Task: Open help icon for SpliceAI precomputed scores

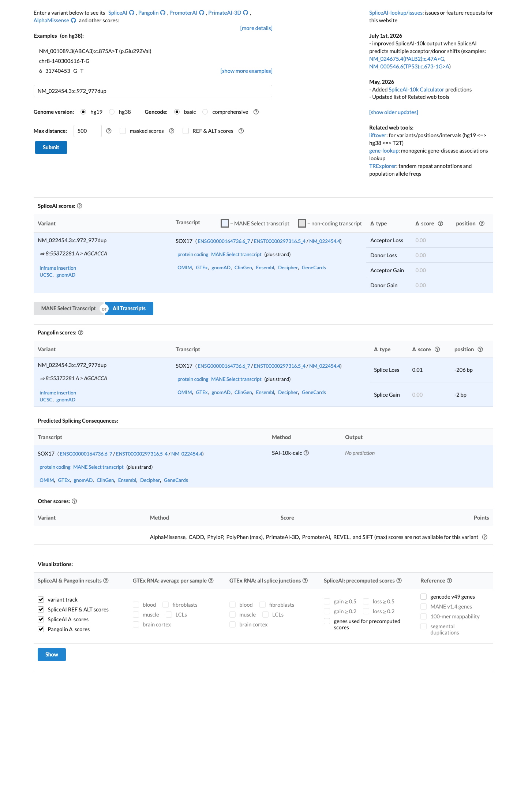Action: click(x=399, y=581)
